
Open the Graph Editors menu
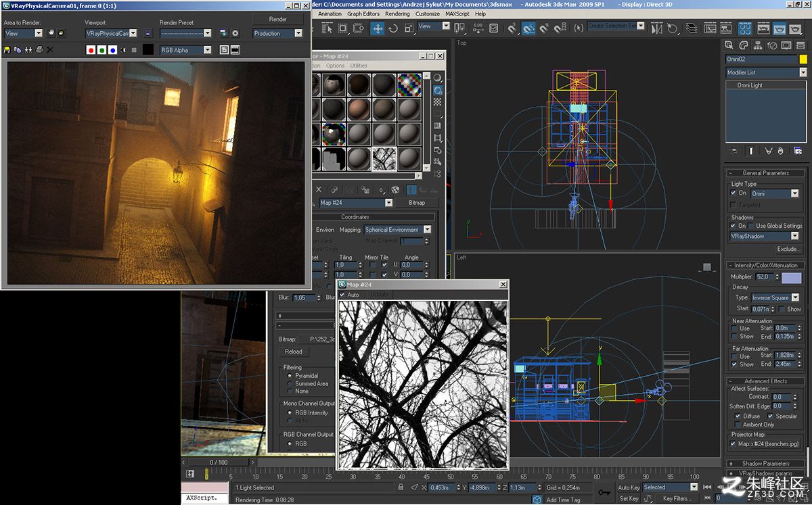coord(363,14)
